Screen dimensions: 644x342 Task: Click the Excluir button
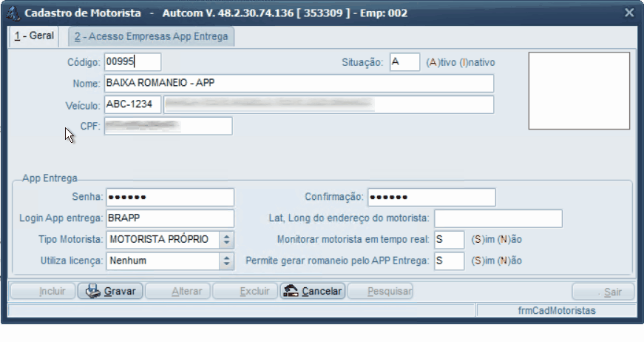click(x=245, y=291)
